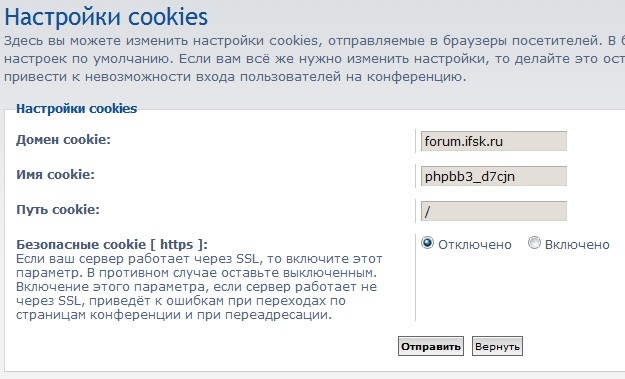Reset the form using Вернуть button

click(x=497, y=346)
